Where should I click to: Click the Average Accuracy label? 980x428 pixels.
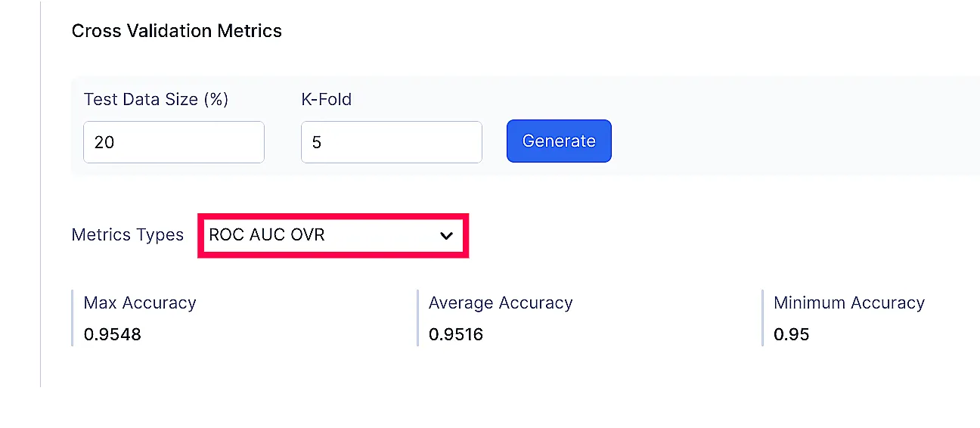click(501, 303)
